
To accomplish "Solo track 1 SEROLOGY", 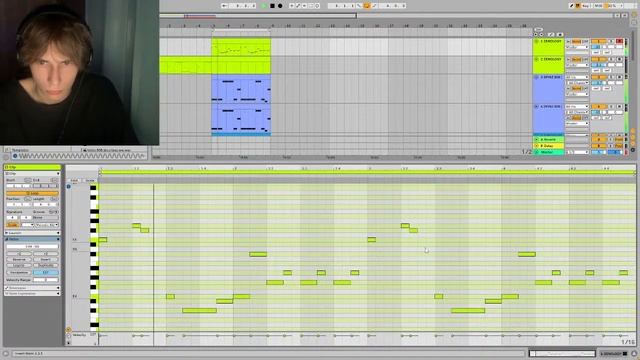I will point(611,42).
